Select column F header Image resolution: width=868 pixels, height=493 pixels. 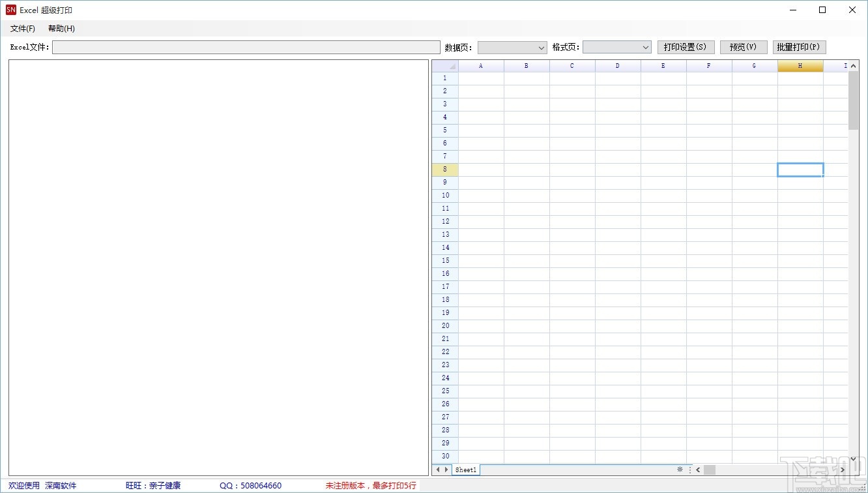(709, 66)
